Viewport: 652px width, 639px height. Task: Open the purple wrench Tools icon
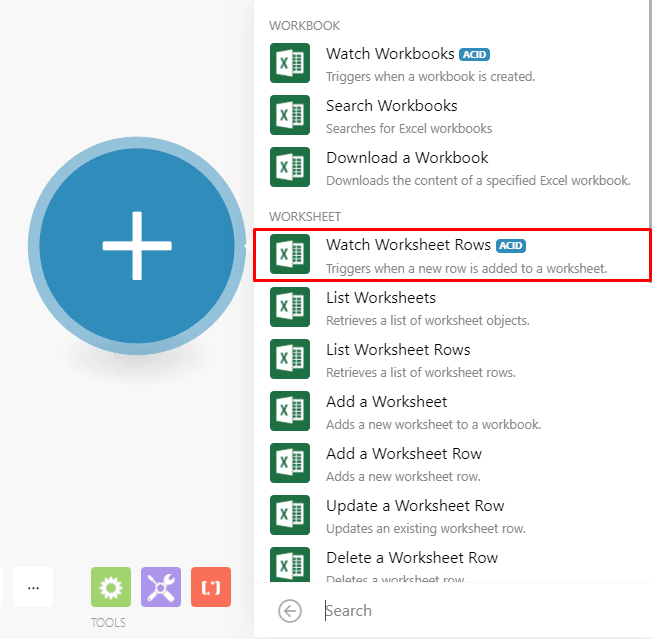point(161,587)
